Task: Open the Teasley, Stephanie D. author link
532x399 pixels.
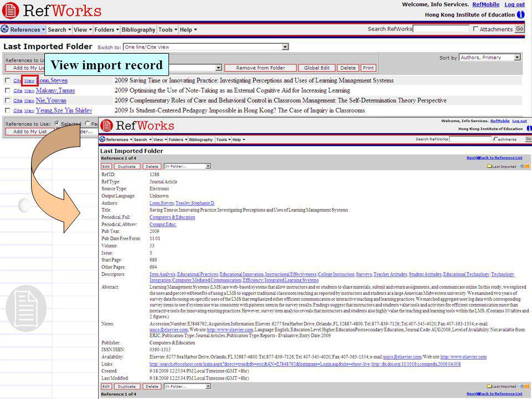Action: pos(195,203)
